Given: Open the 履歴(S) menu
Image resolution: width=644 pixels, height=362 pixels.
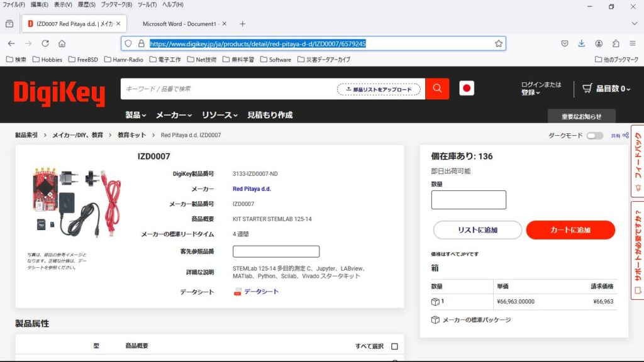Looking at the screenshot, I should point(87,4).
